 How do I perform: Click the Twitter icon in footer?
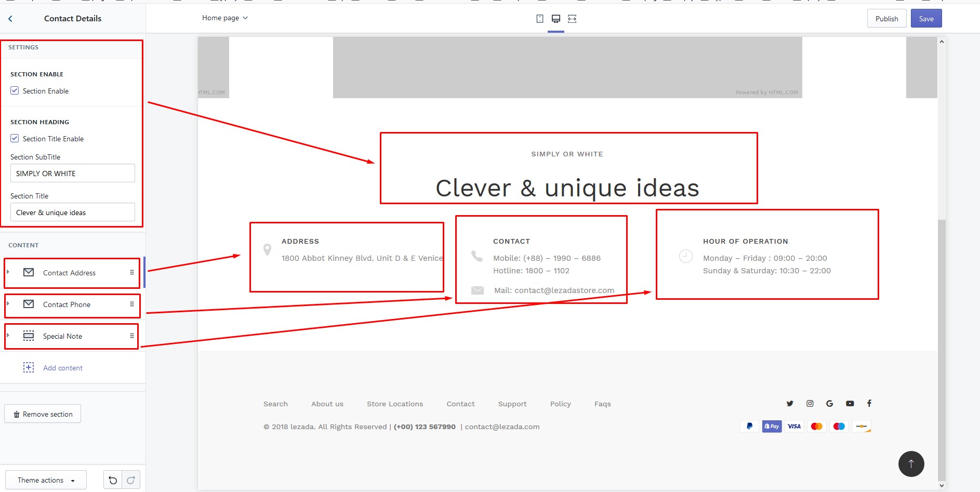pos(790,404)
